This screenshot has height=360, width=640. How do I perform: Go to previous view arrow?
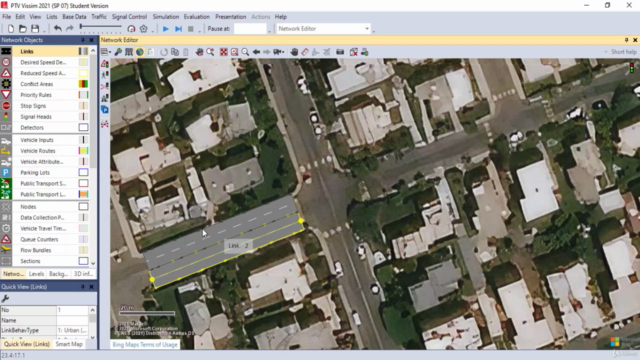pos(256,52)
